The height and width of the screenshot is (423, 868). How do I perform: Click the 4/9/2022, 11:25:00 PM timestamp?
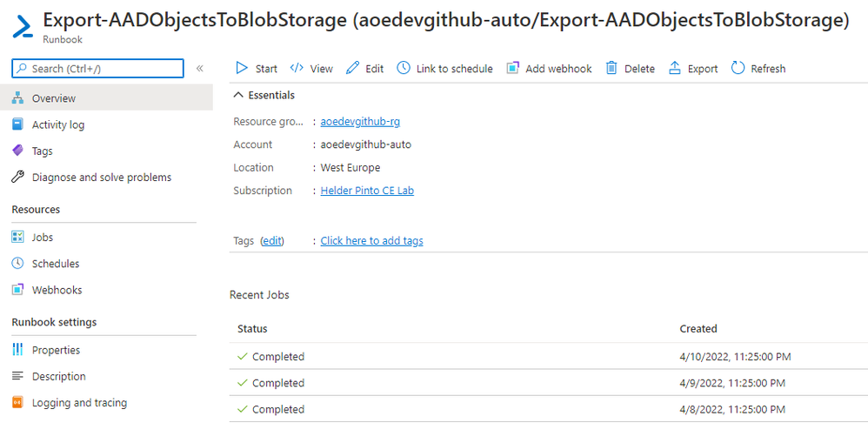click(732, 383)
